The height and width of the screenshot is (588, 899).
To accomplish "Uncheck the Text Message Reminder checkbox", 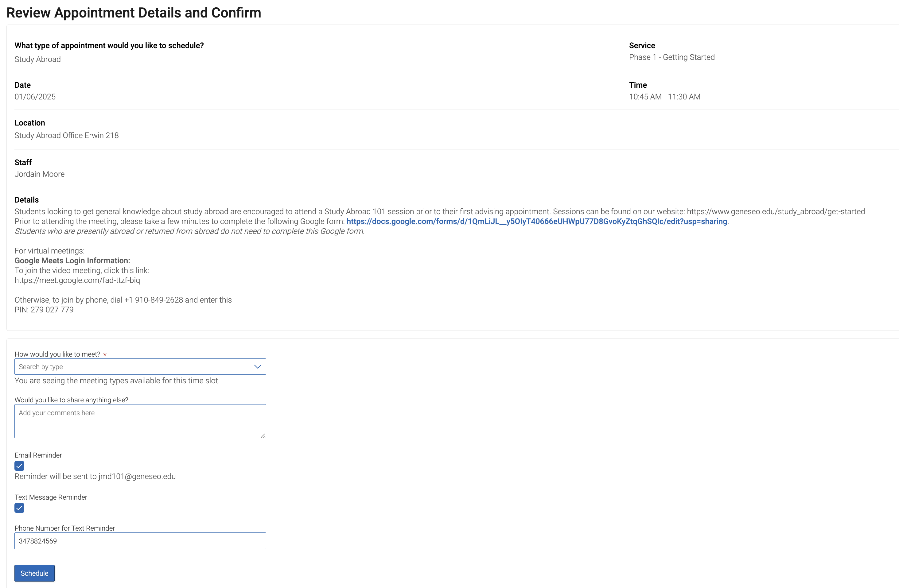I will pos(19,508).
